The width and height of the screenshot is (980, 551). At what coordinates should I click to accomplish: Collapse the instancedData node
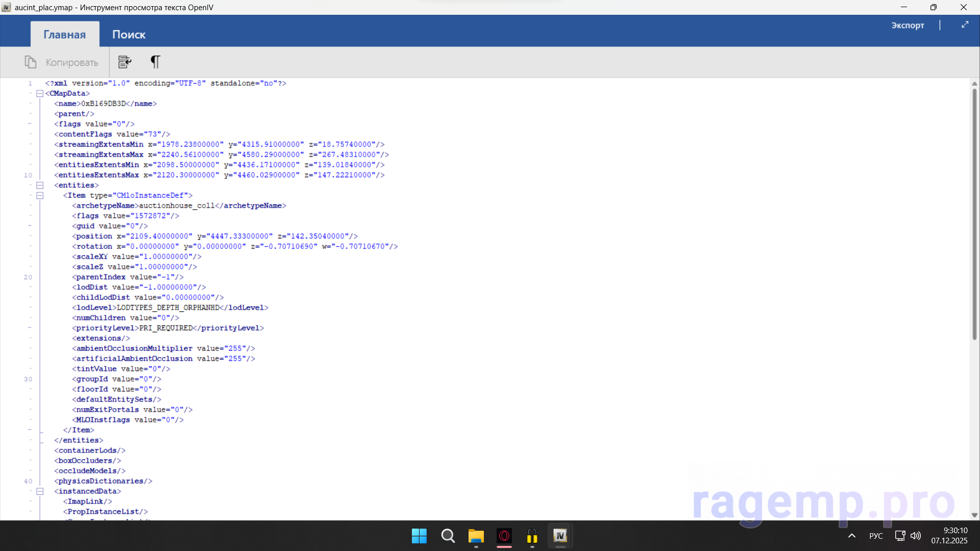[x=40, y=491]
